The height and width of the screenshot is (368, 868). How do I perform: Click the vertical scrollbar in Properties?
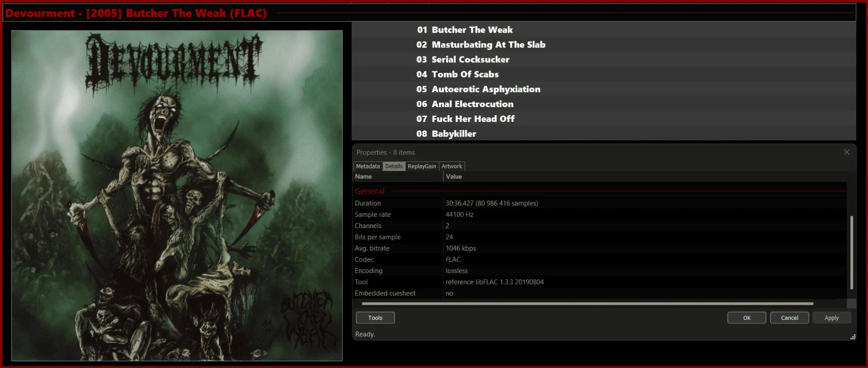point(852,252)
